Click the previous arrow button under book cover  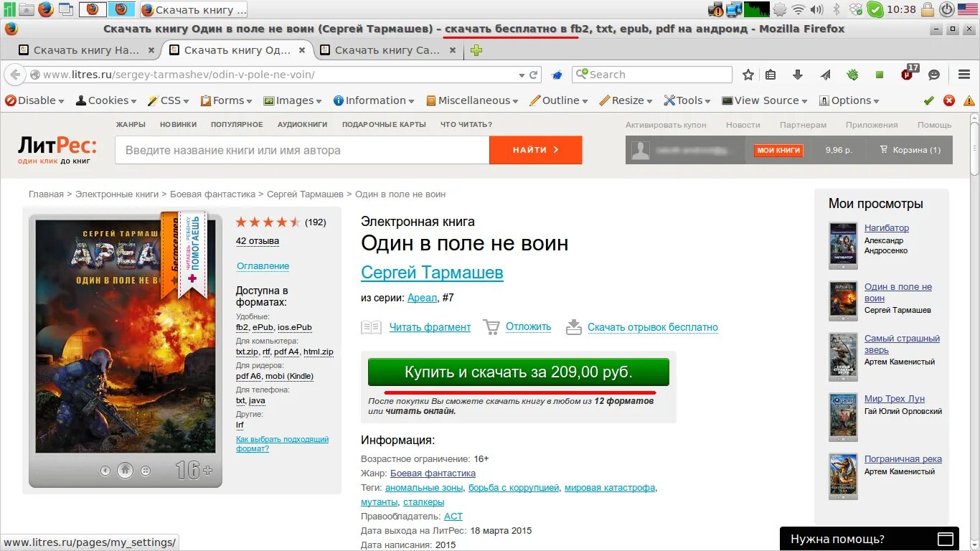click(105, 471)
